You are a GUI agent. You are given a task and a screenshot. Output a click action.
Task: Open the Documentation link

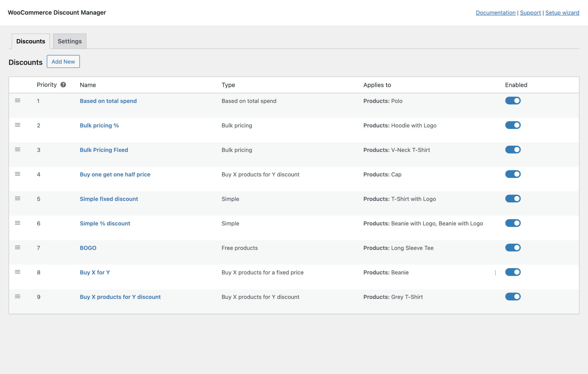click(x=495, y=13)
